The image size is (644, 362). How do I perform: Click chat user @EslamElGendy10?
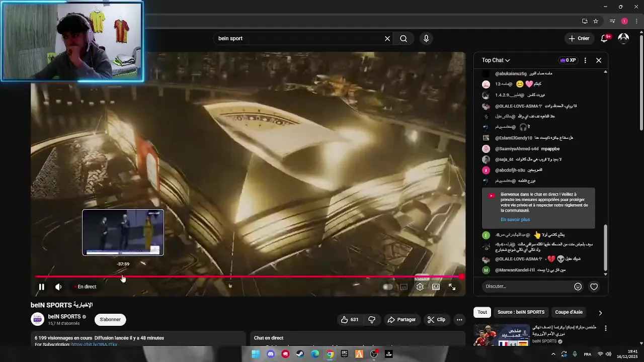[513, 138]
